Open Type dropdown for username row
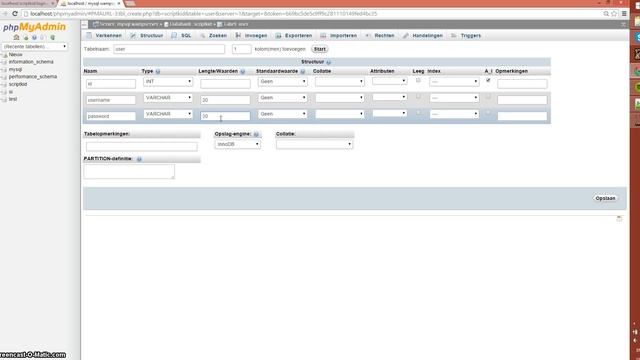Screen dimensions: 640x360 tap(168, 98)
